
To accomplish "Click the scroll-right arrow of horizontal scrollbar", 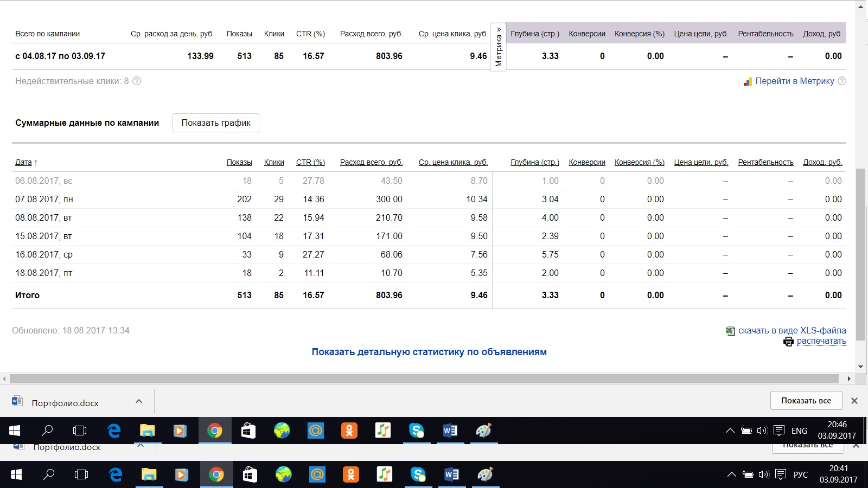I will tap(849, 378).
